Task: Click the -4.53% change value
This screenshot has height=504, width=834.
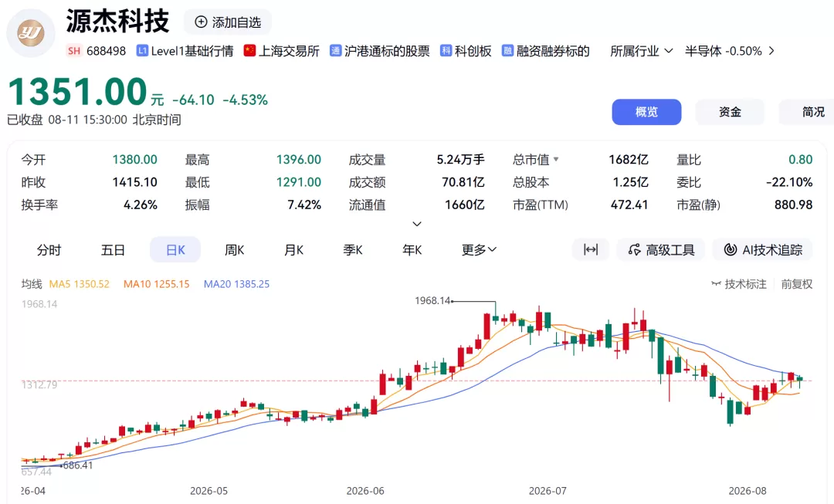Action: 246,100
